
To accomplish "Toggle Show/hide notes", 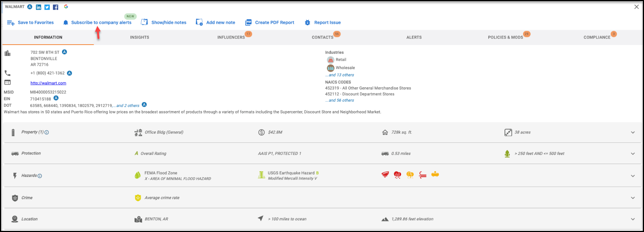I will pyautogui.click(x=164, y=23).
